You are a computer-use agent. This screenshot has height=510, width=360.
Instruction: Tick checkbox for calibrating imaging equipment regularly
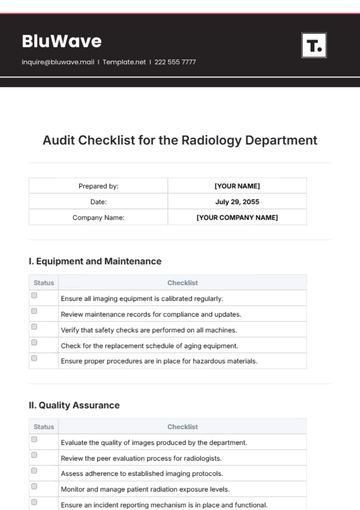click(34, 295)
